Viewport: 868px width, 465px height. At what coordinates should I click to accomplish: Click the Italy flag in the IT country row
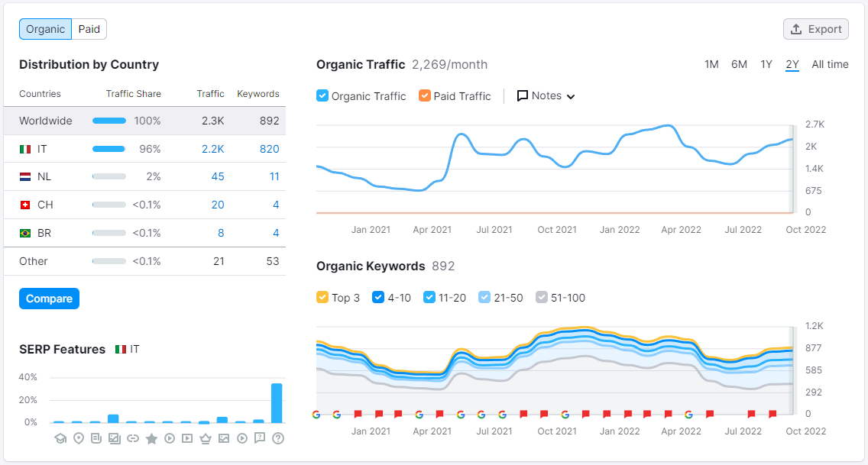[25, 150]
